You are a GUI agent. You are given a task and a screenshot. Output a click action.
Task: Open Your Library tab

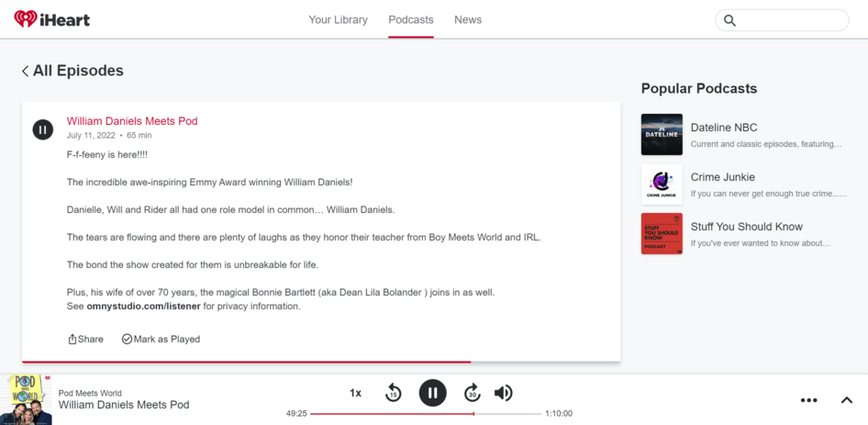(x=339, y=19)
